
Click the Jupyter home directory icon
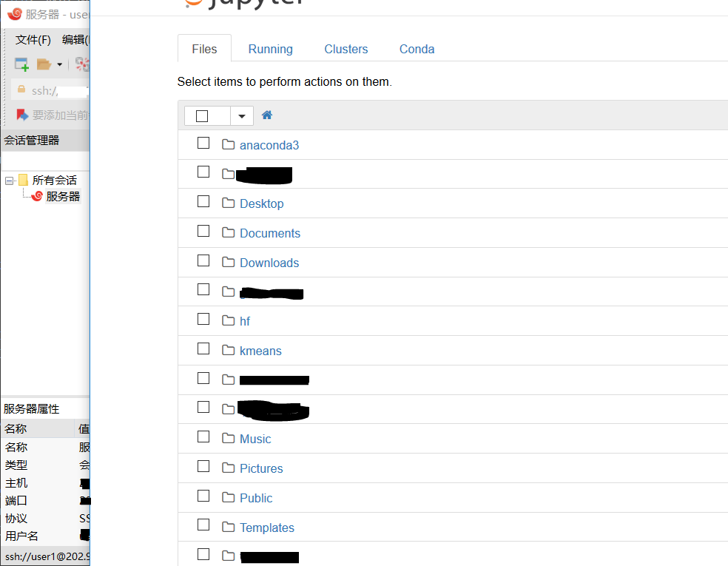coord(267,115)
